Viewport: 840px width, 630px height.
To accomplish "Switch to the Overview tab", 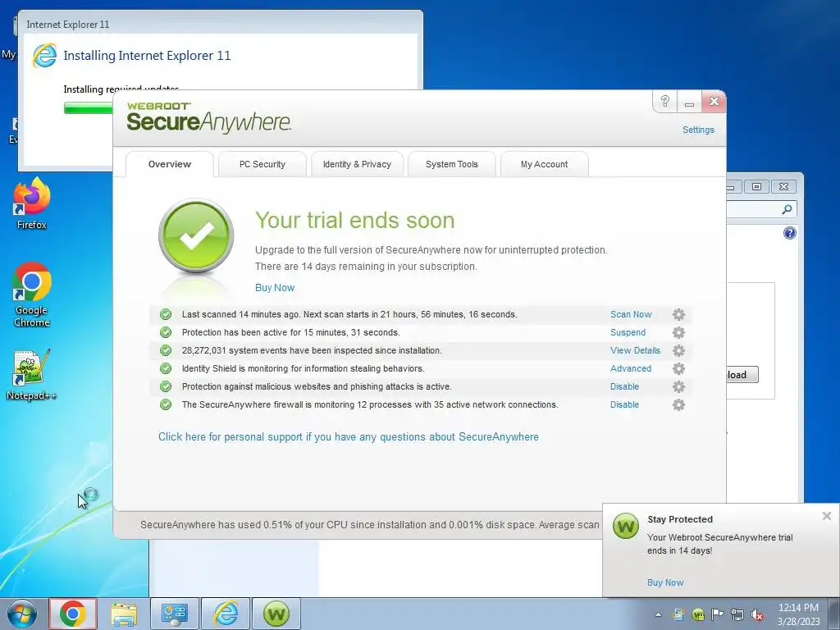I will [169, 164].
